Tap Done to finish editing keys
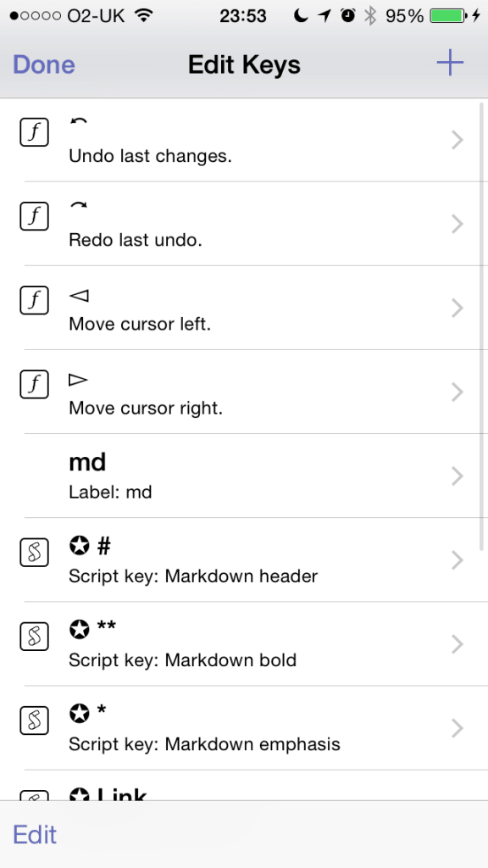 coord(43,64)
